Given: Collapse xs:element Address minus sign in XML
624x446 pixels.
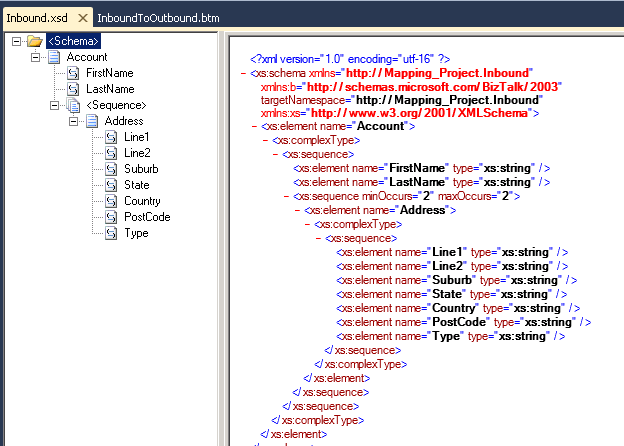Looking at the screenshot, I should 297,211.
